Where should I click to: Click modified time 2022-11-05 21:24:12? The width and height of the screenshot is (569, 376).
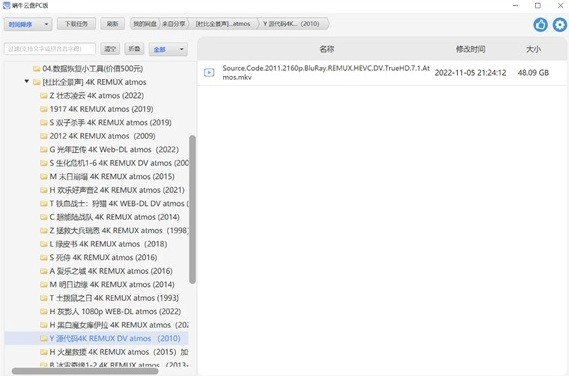click(x=470, y=73)
